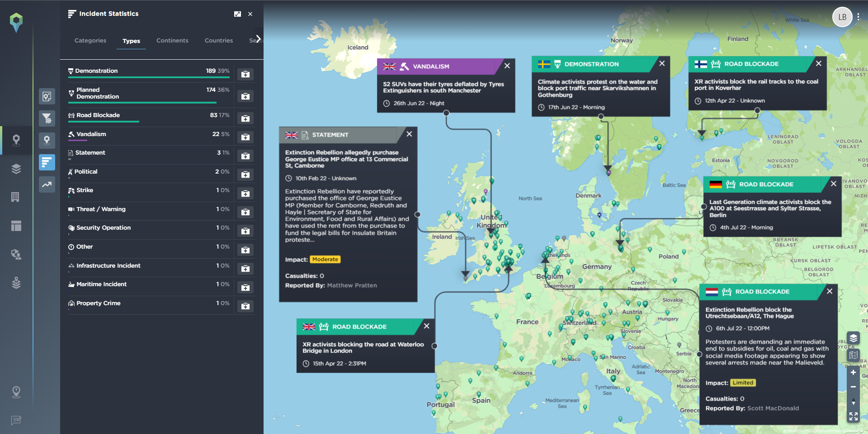
Task: Select the Planned Demonstration type row
Action: (149, 94)
